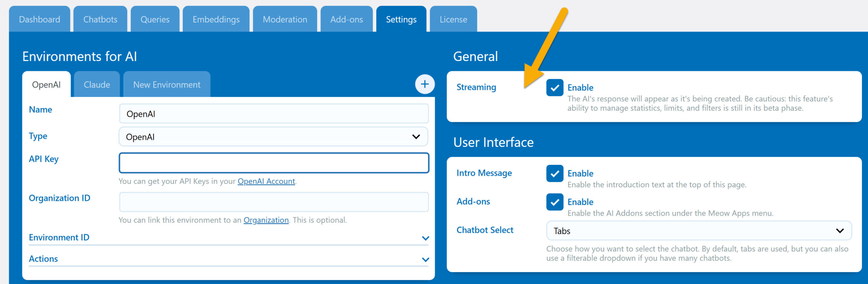Click the Enable label next to Intro Message

tap(580, 173)
